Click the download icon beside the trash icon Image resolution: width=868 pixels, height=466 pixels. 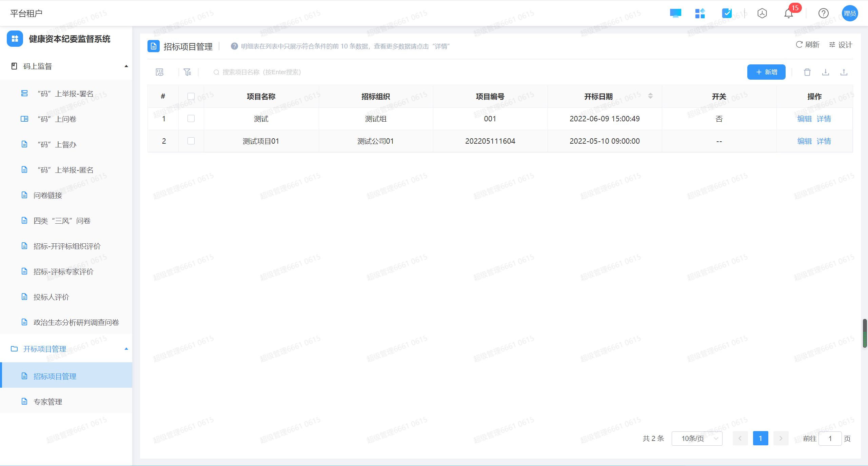pos(825,72)
